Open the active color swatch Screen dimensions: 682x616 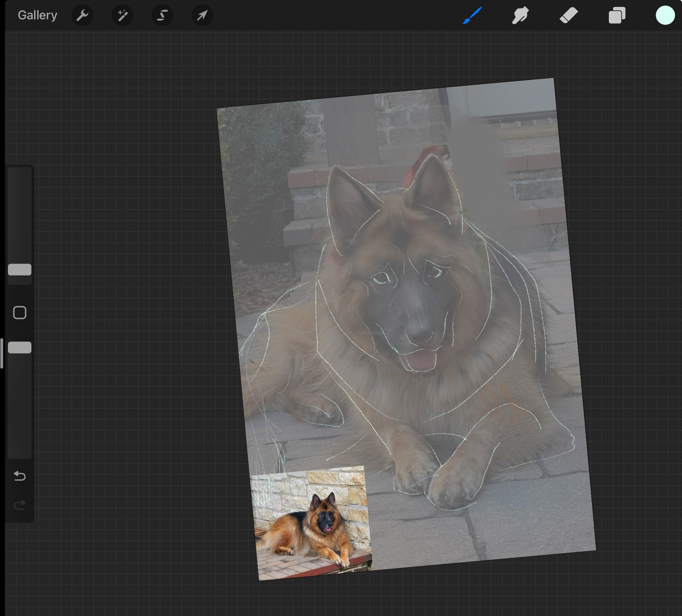(x=665, y=15)
